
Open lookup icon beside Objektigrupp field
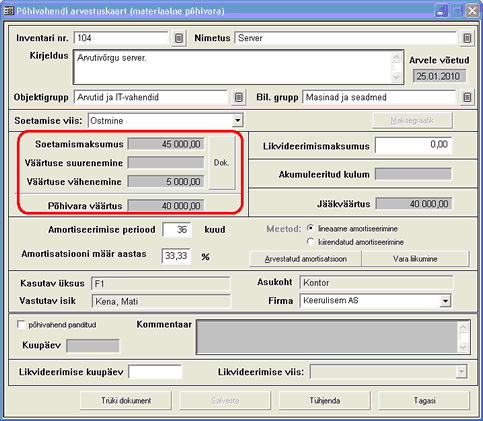click(238, 97)
